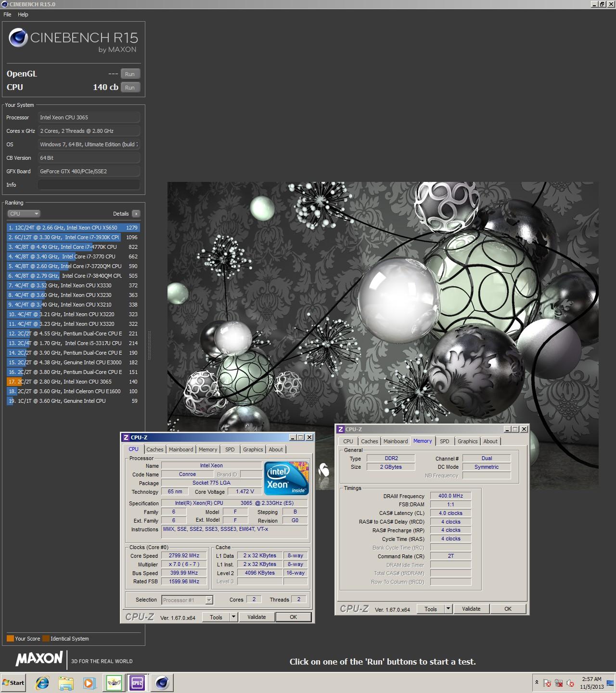Screen dimensions: 616x693
Task: Select highlighted Xeon CPU 3065 ranking row
Action: coord(73,382)
